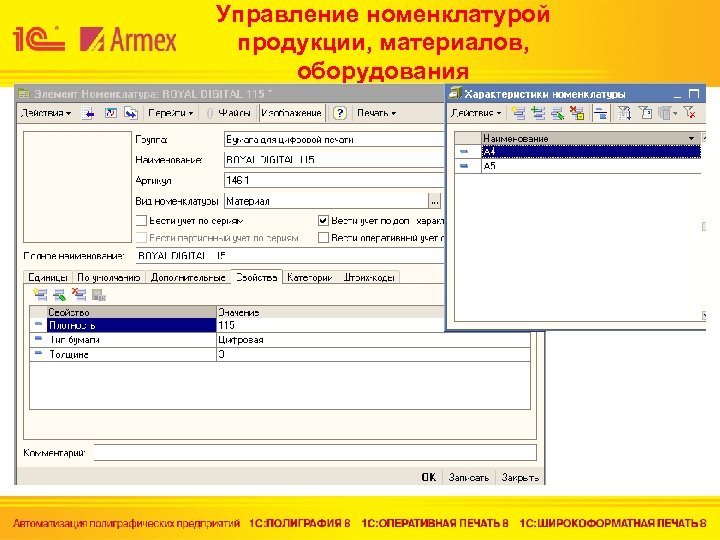This screenshot has width=720, height=540.
Task: Toggle Вести учет по сериям checkbox
Action: (141, 221)
